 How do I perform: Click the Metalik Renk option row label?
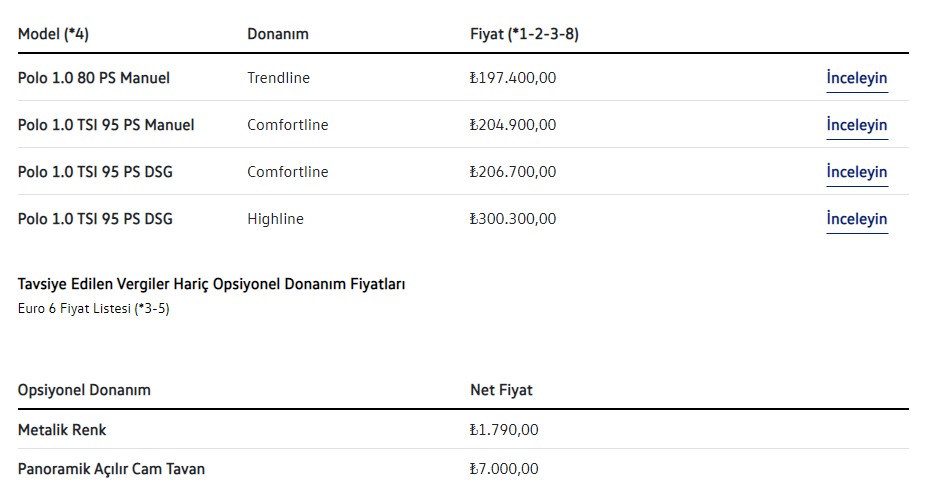coord(62,431)
